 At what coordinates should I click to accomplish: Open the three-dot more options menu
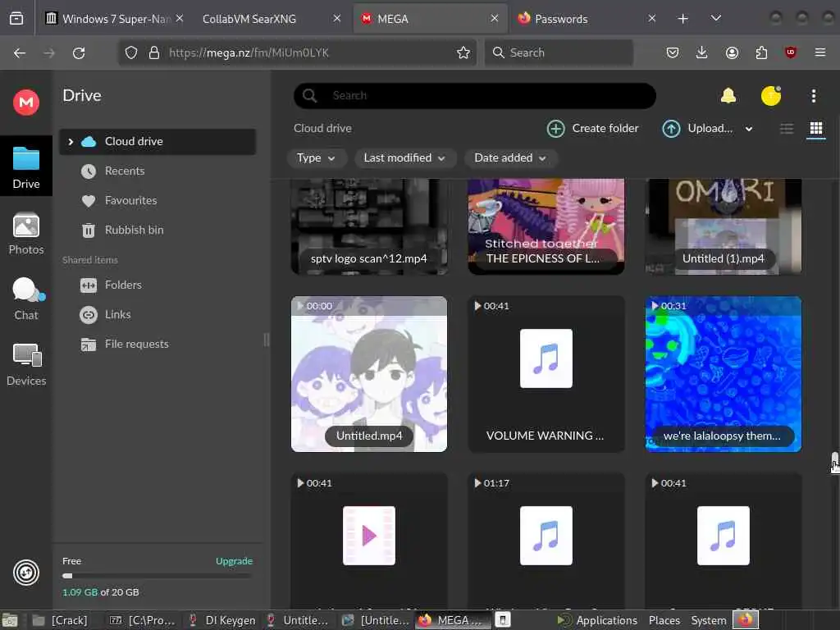click(x=813, y=96)
